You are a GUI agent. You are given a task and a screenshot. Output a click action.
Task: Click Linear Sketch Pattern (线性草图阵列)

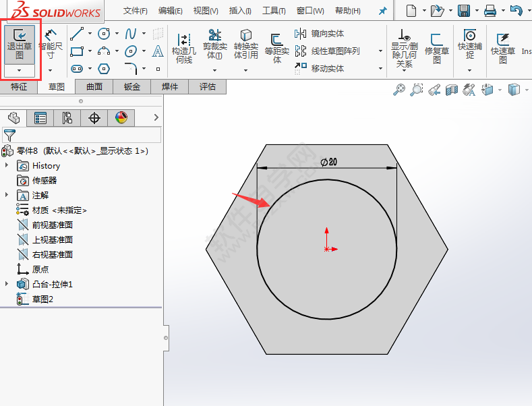(x=327, y=51)
